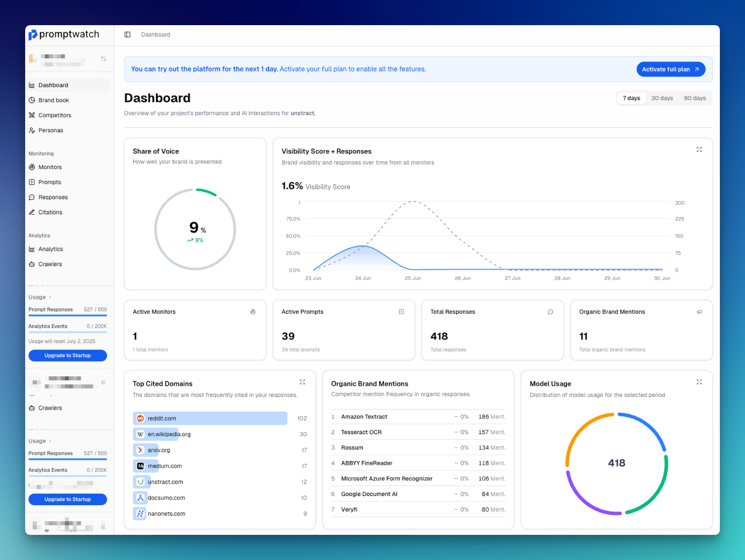Viewport: 745px width, 560px height.
Task: Click the nanonets.com domain name
Action: click(167, 514)
